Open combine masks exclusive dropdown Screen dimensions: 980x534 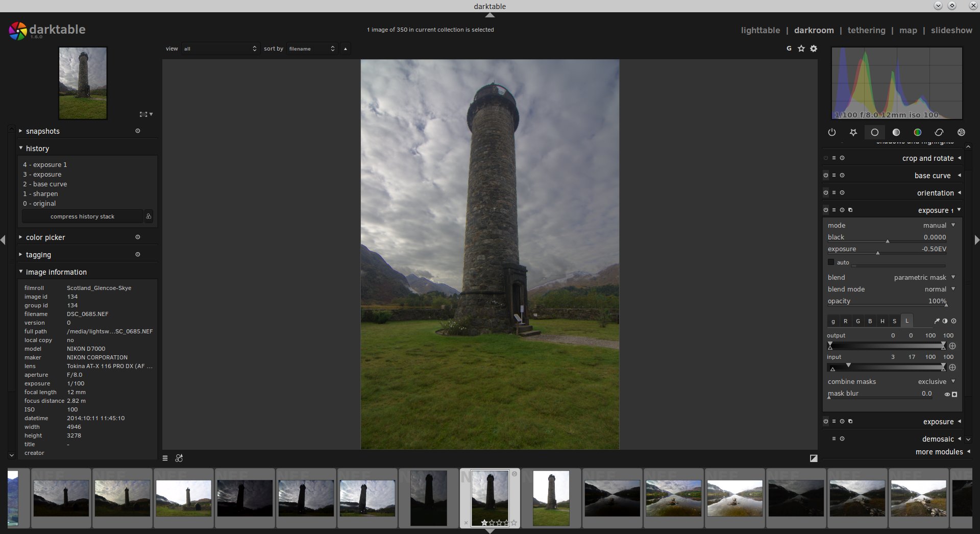click(891, 381)
